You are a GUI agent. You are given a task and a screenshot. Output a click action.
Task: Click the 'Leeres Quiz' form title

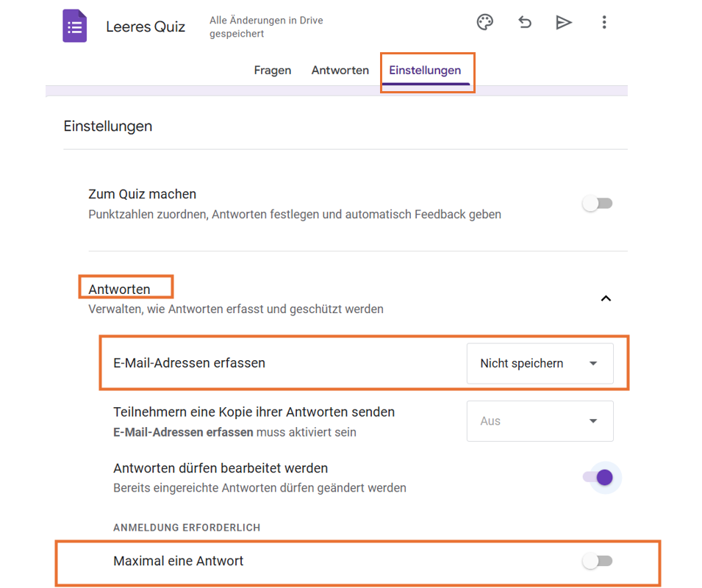coord(146,27)
